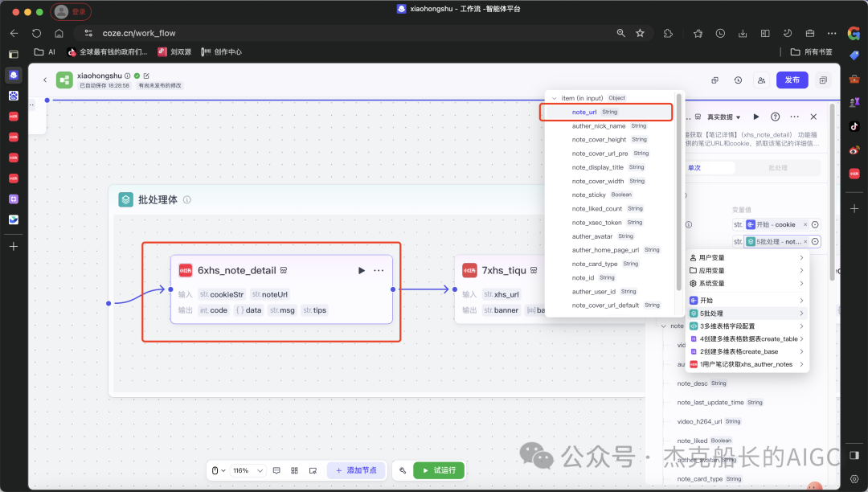Open mouse interaction mode dropdown
The image size is (868, 492).
tap(219, 470)
